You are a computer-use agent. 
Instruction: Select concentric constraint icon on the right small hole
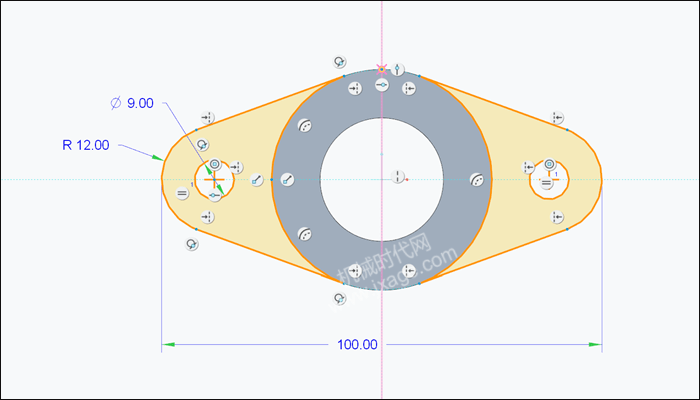click(550, 164)
